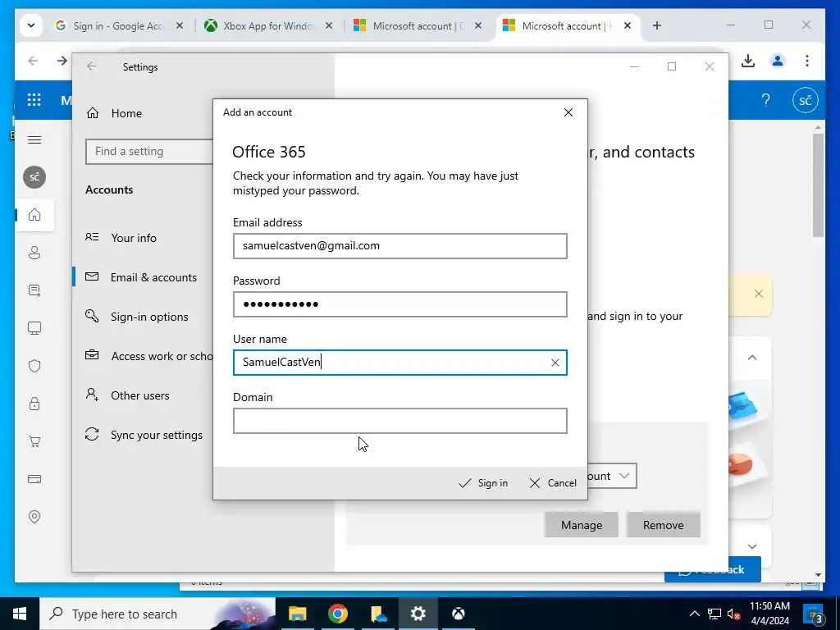This screenshot has height=630, width=840.
Task: Open Microsoft app launcher grid
Action: (x=34, y=99)
